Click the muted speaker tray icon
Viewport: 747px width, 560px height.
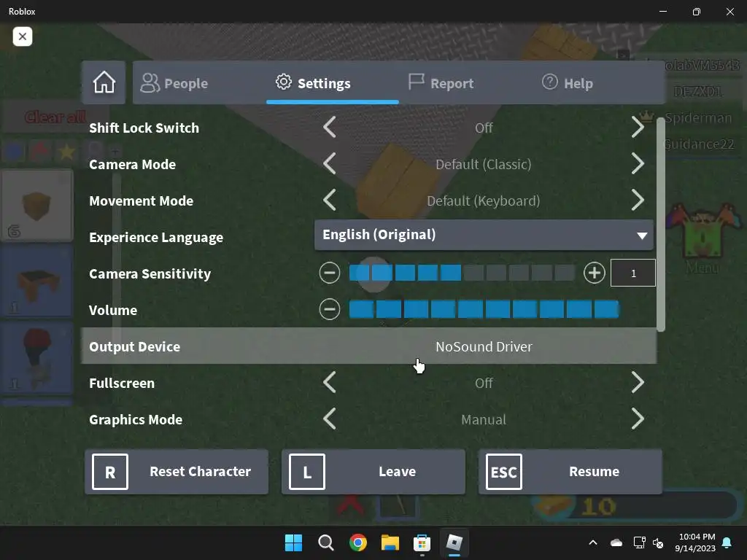pos(658,542)
